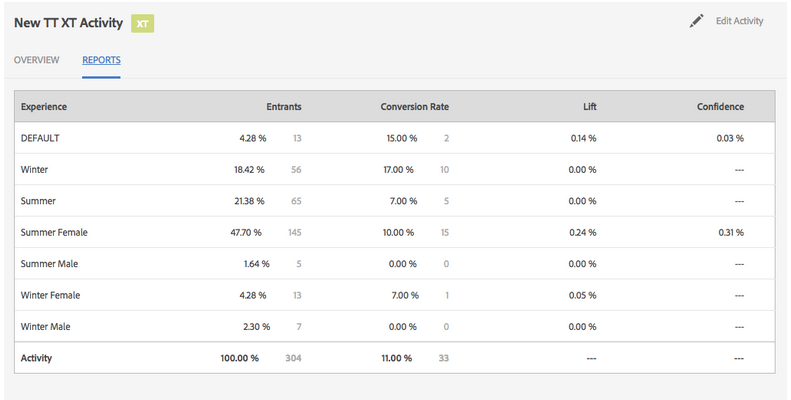Click the Activity totals row label
This screenshot has width=791, height=400.
(39, 358)
